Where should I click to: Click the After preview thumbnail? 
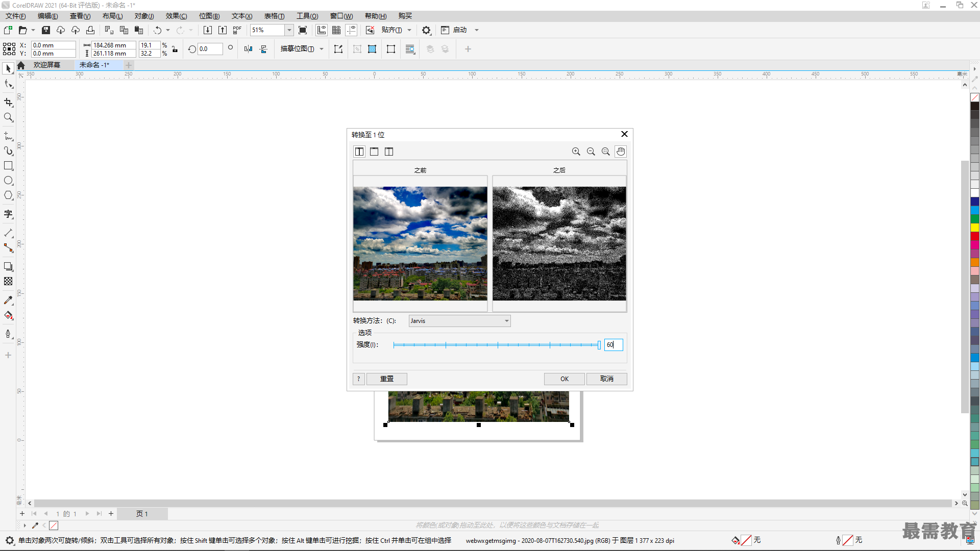coord(559,243)
